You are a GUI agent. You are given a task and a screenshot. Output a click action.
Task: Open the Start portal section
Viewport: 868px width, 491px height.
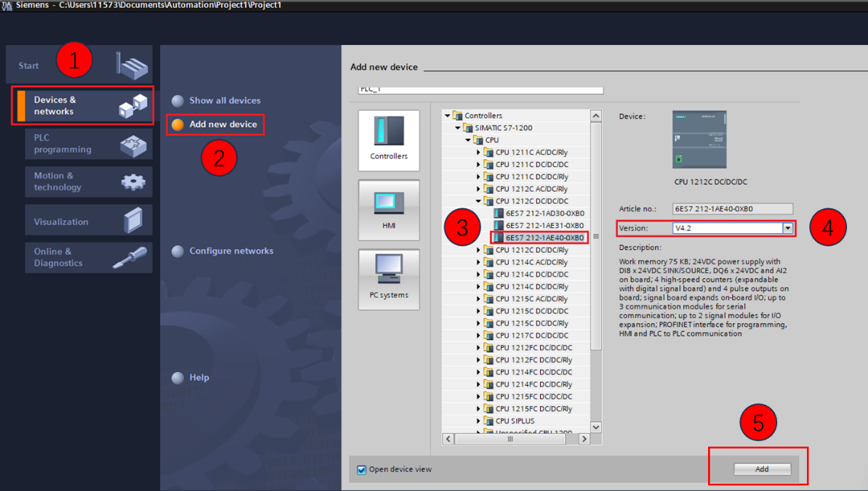(79, 65)
